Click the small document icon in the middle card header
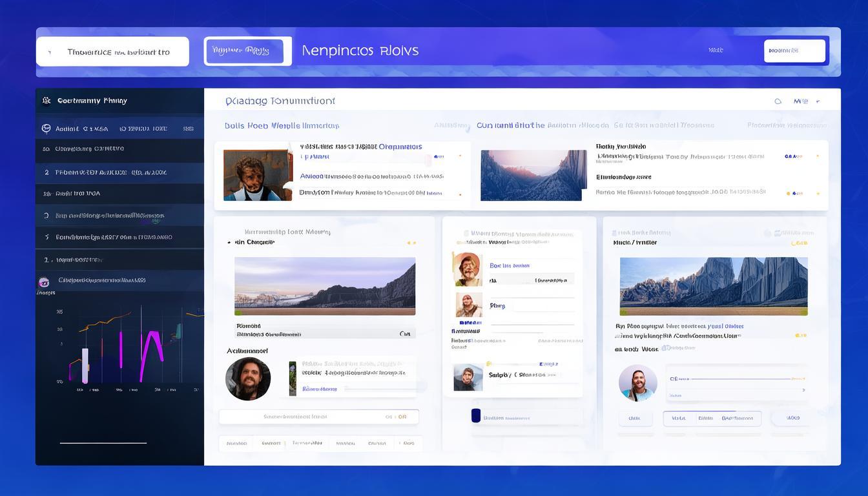Image resolution: width=868 pixels, height=496 pixels. [464, 234]
